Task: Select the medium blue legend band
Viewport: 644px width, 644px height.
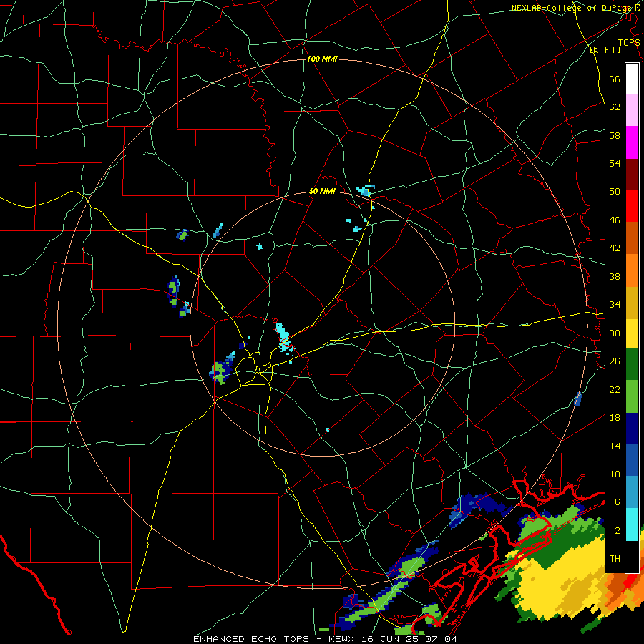Action: (x=632, y=460)
